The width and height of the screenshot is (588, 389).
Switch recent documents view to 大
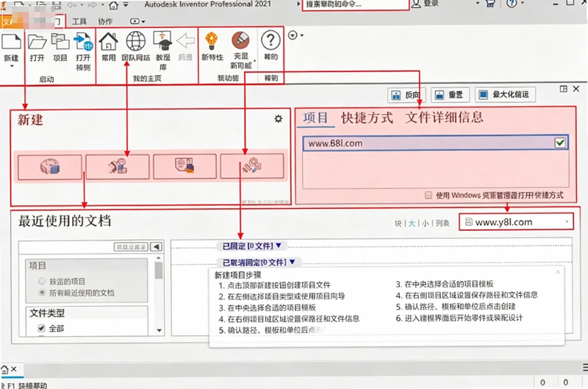(412, 224)
